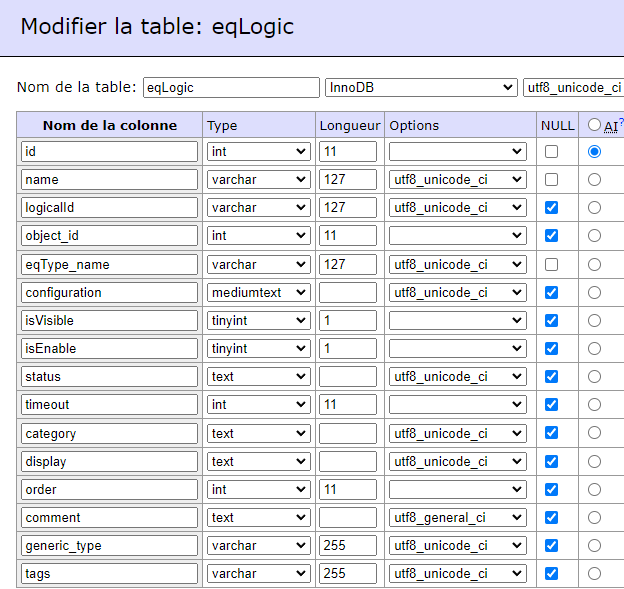Open the type dropdown for isVisible row
Image resolution: width=624 pixels, height=589 pixels.
[x=259, y=320]
